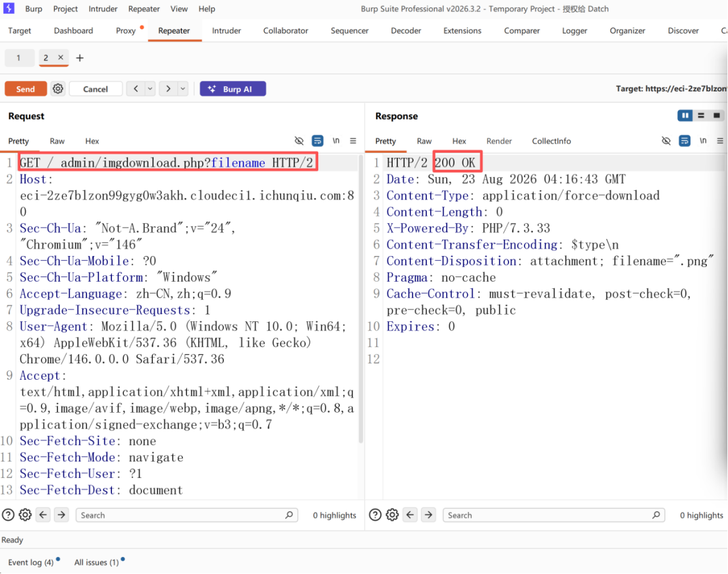Switch to the Target tab
This screenshot has width=728, height=574.
[x=20, y=31]
